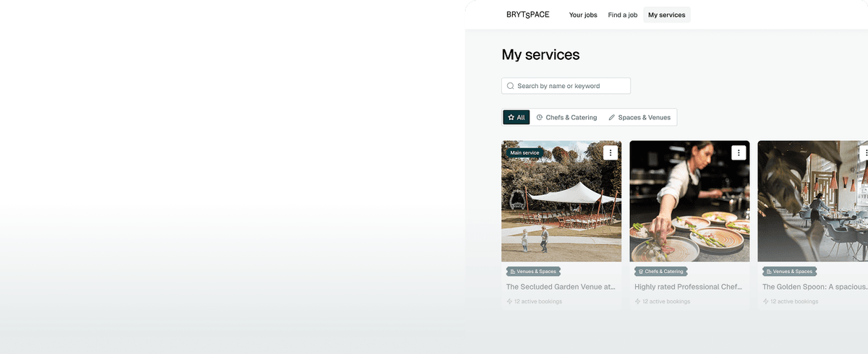The width and height of the screenshot is (868, 354).
Task: Click the magnifier icon in search field
Action: point(511,86)
